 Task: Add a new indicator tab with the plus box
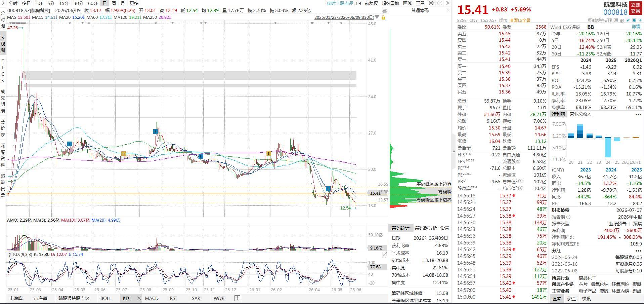(237, 298)
